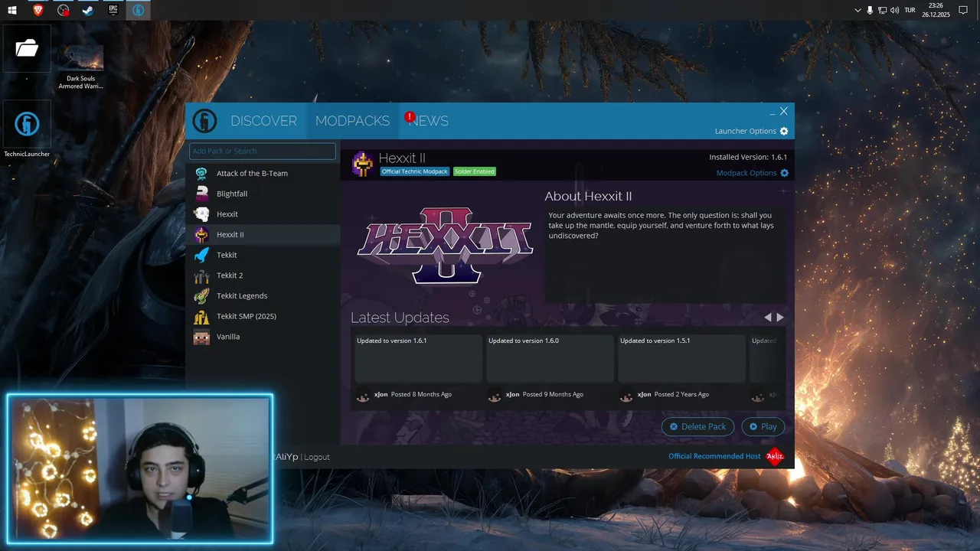980x551 pixels.
Task: Select the Tekkit Legends list row text
Action: (242, 296)
